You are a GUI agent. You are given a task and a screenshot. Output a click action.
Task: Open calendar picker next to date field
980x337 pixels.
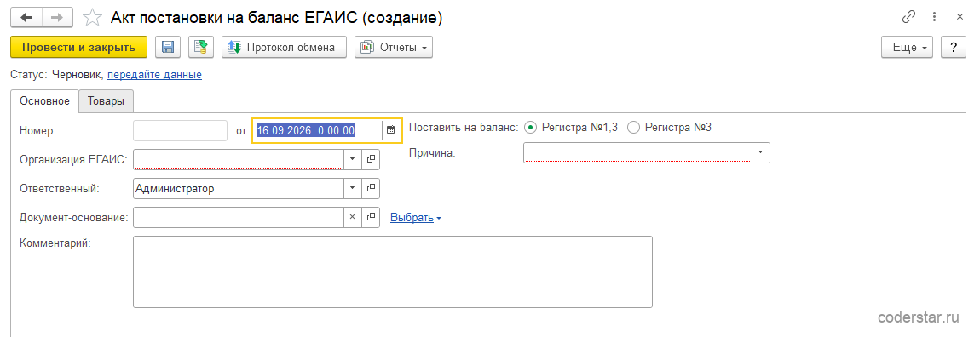pos(390,130)
